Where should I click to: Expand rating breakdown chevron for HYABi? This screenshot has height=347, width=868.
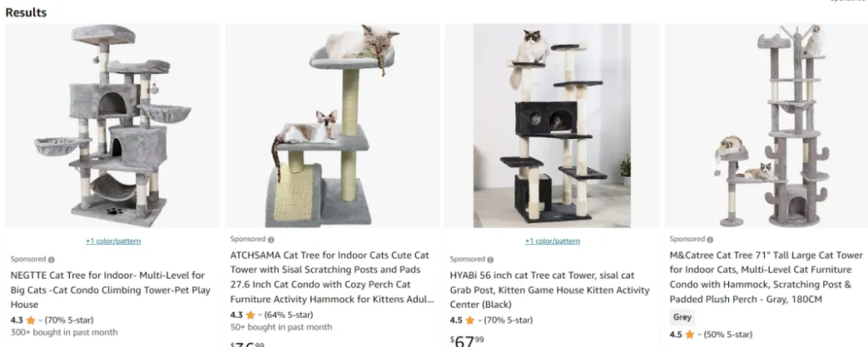pos(480,320)
